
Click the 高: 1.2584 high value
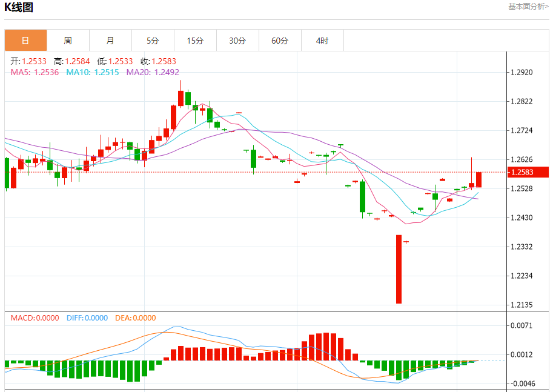[71, 61]
